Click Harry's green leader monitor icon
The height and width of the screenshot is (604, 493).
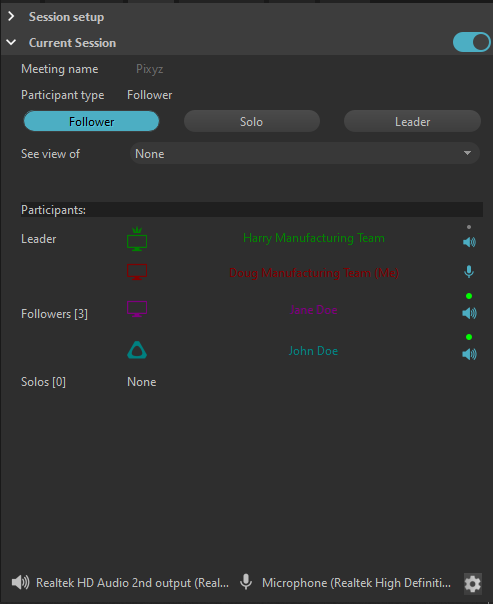137,239
